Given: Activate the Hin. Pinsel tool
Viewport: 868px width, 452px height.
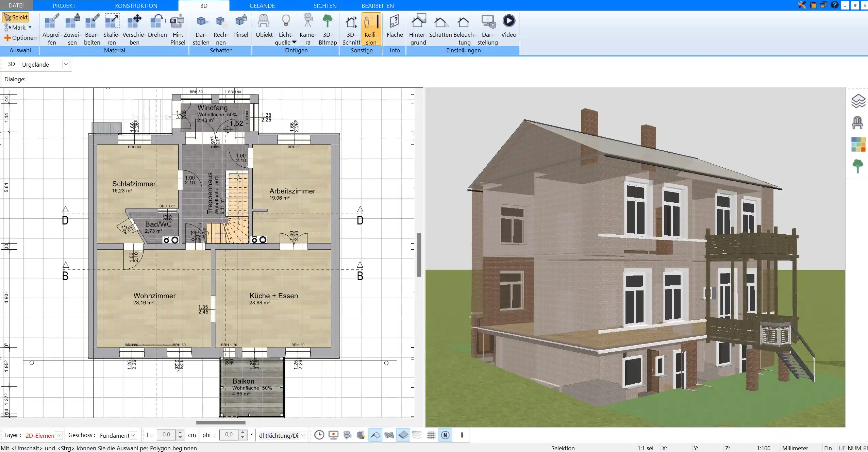Looking at the screenshot, I should point(178,30).
